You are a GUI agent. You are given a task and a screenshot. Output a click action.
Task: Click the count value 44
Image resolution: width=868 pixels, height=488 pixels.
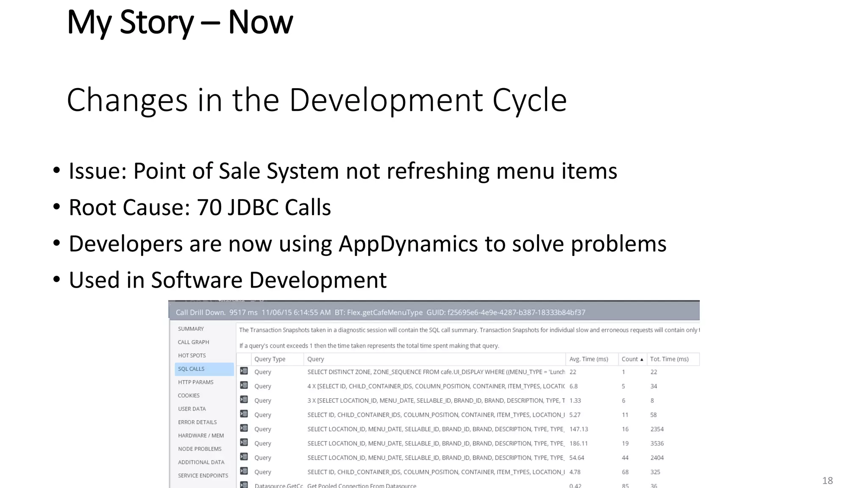[x=625, y=458]
